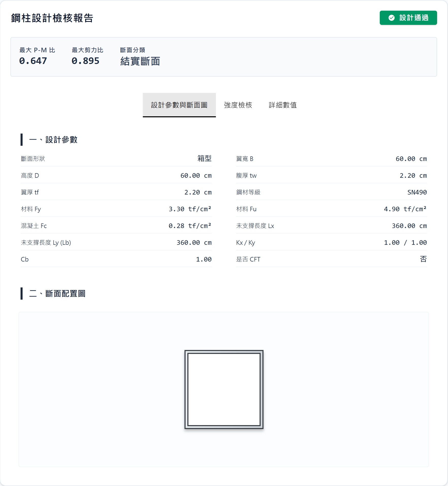Click the checkmark icon in the pass badge
448x486 pixels.
[391, 18]
